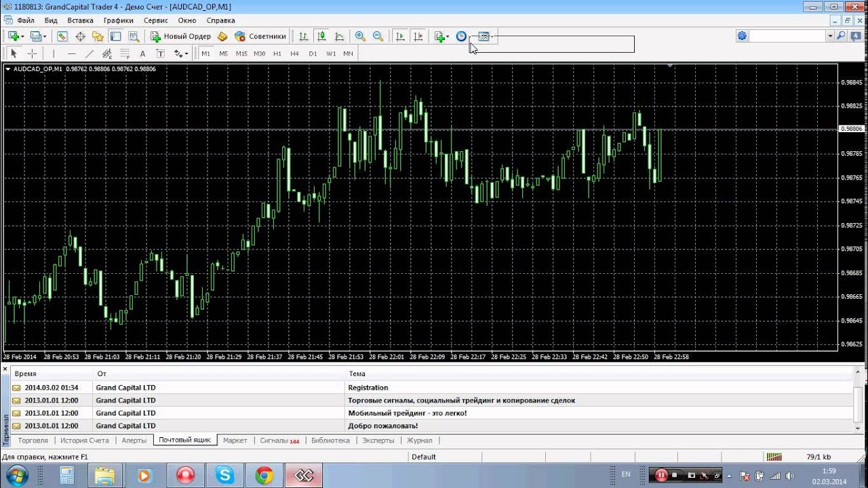
Task: Open the Графики menu
Action: click(x=119, y=20)
